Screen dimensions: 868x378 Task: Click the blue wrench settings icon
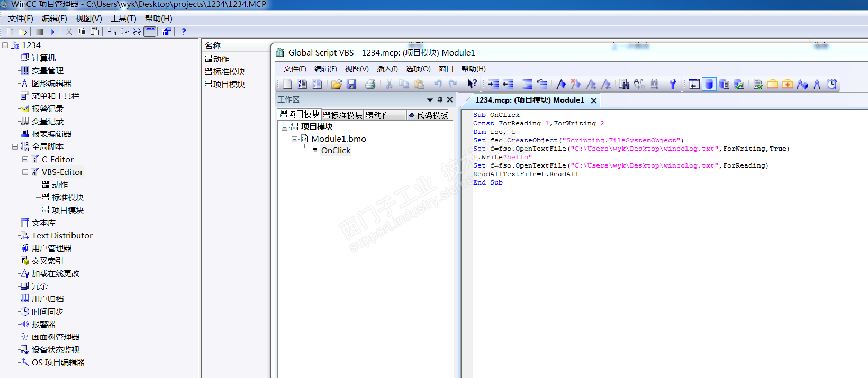[x=673, y=84]
